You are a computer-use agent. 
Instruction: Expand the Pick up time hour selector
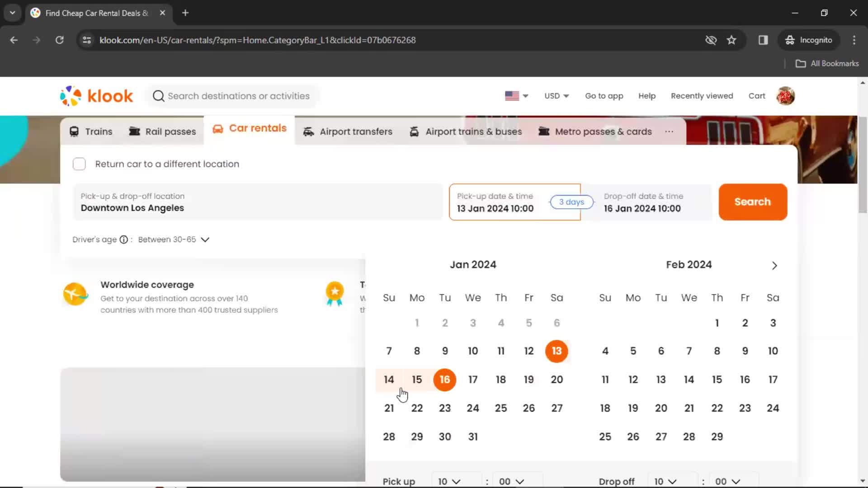(x=448, y=481)
